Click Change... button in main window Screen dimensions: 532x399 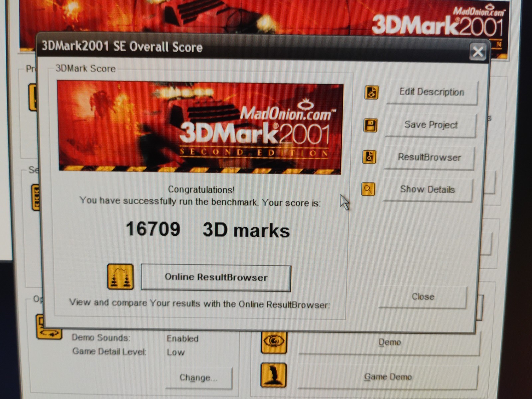pos(199,378)
